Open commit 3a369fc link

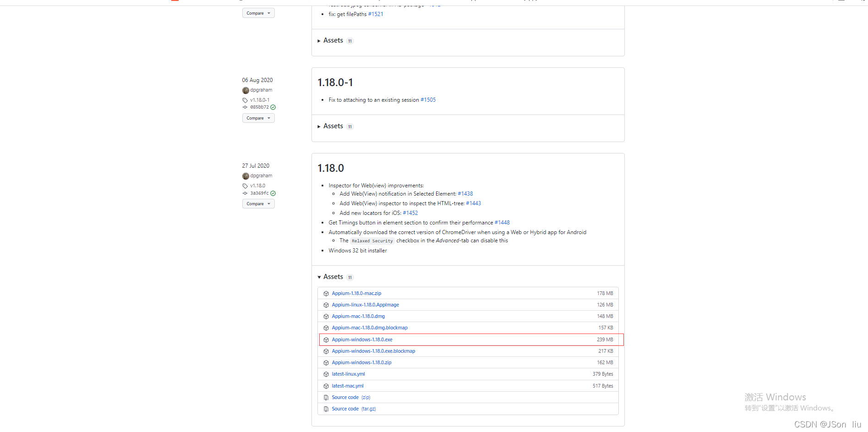click(259, 193)
